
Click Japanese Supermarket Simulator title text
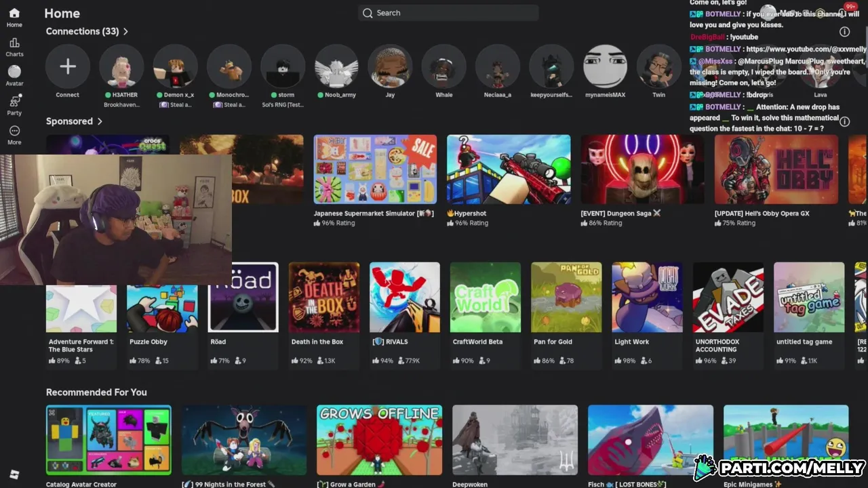click(x=373, y=213)
